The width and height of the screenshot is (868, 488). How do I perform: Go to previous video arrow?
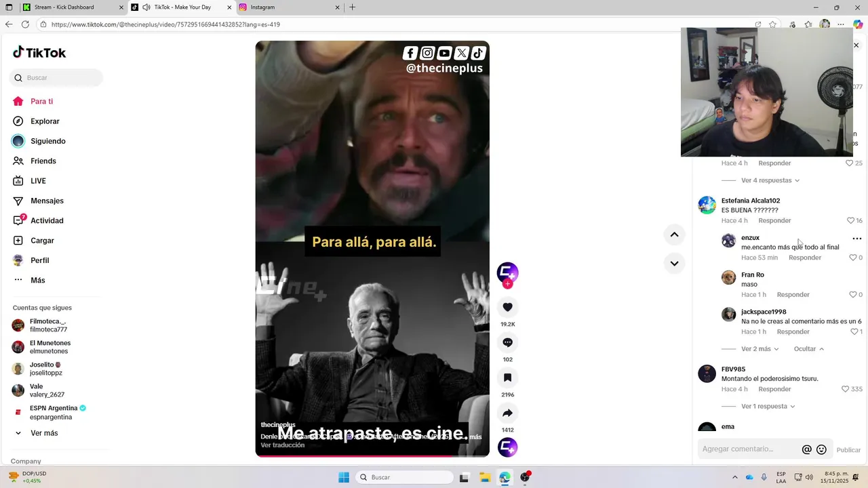(674, 235)
